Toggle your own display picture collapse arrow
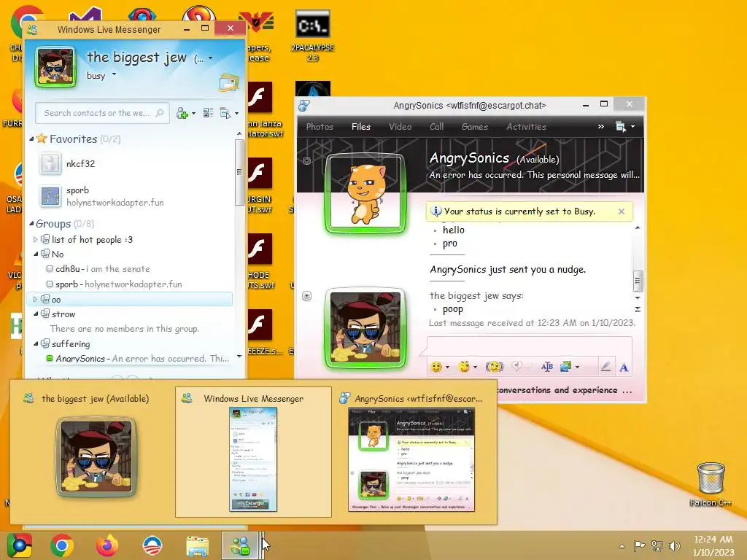The height and width of the screenshot is (560, 747). pos(307,296)
